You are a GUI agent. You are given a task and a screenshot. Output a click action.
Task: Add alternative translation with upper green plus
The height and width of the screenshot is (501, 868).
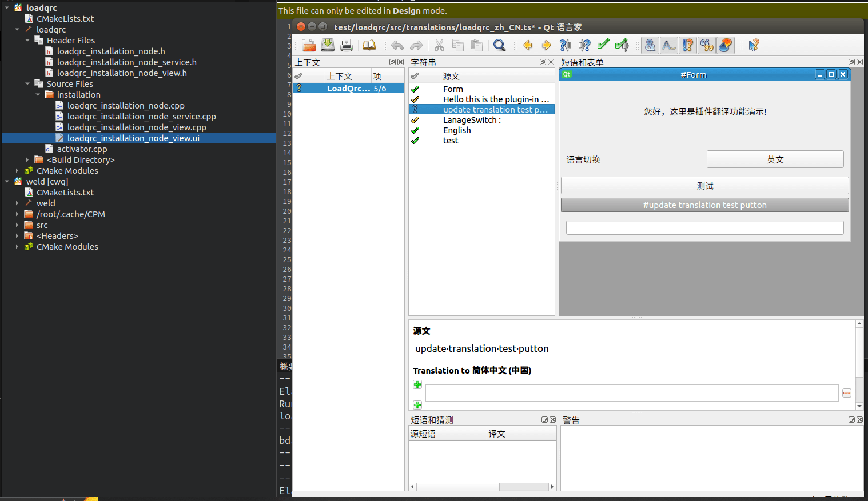417,384
